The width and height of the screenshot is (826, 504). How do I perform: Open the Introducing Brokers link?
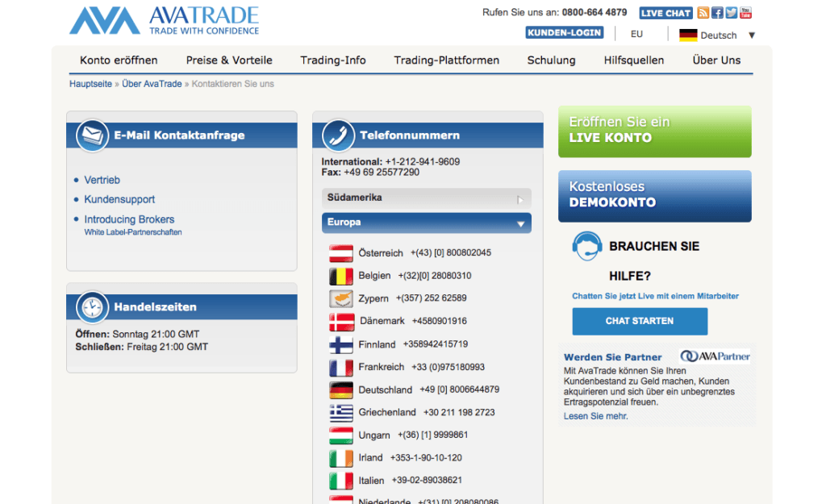(129, 219)
